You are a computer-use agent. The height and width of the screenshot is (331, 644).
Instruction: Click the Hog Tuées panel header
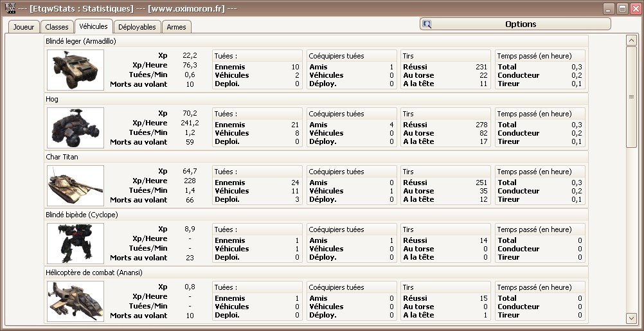pos(258,114)
